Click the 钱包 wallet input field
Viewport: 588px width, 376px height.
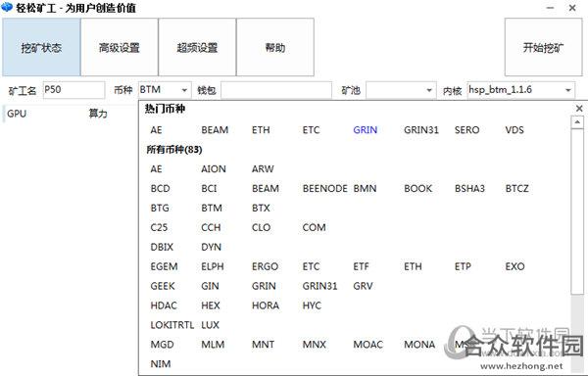pyautogui.click(x=276, y=90)
